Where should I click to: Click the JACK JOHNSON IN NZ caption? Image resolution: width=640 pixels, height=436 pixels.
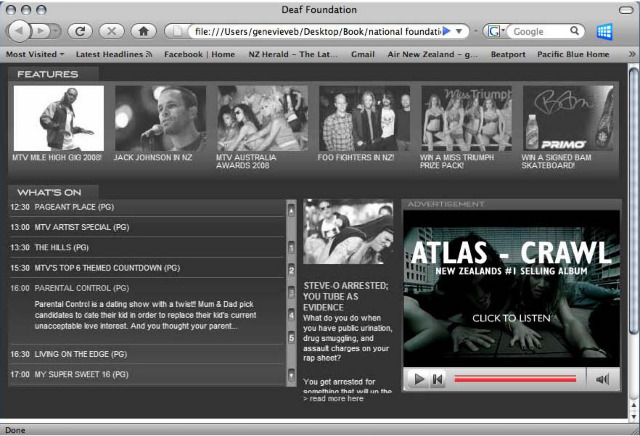(x=153, y=158)
